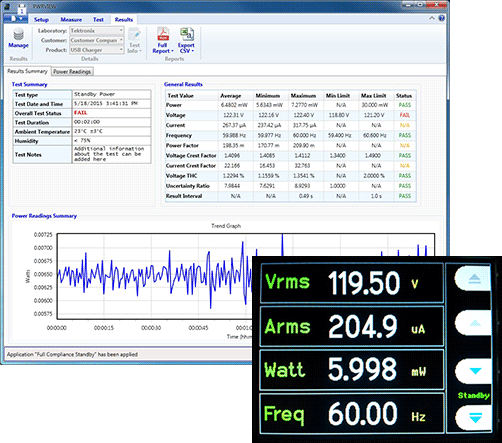Expand the Laboratory dropdown
Screen dimensions: 502x443
pos(121,30)
